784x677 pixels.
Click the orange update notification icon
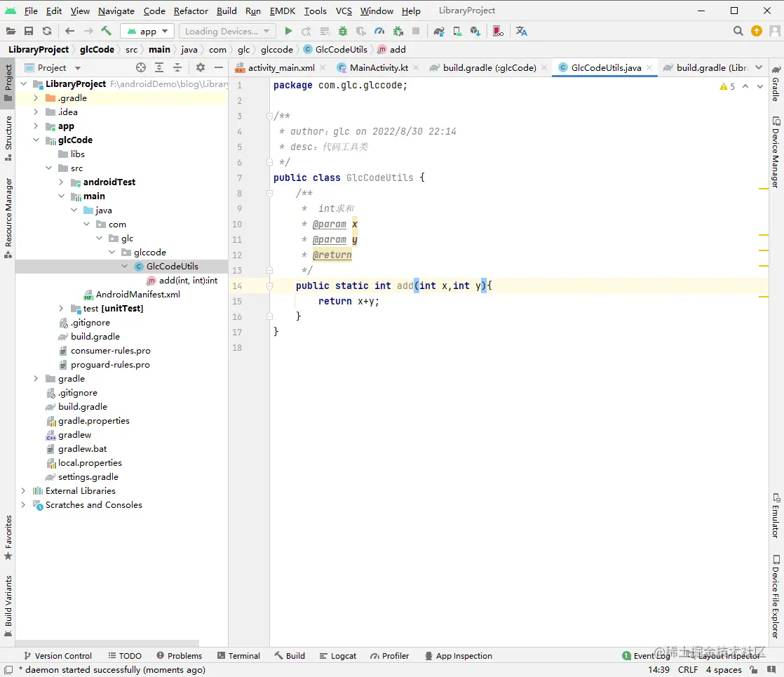coord(757,31)
